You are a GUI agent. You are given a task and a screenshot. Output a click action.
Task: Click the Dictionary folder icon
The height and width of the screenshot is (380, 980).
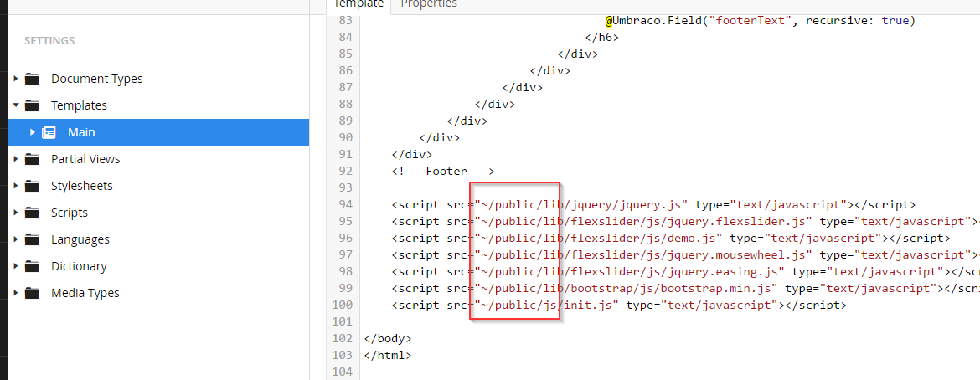(x=32, y=267)
